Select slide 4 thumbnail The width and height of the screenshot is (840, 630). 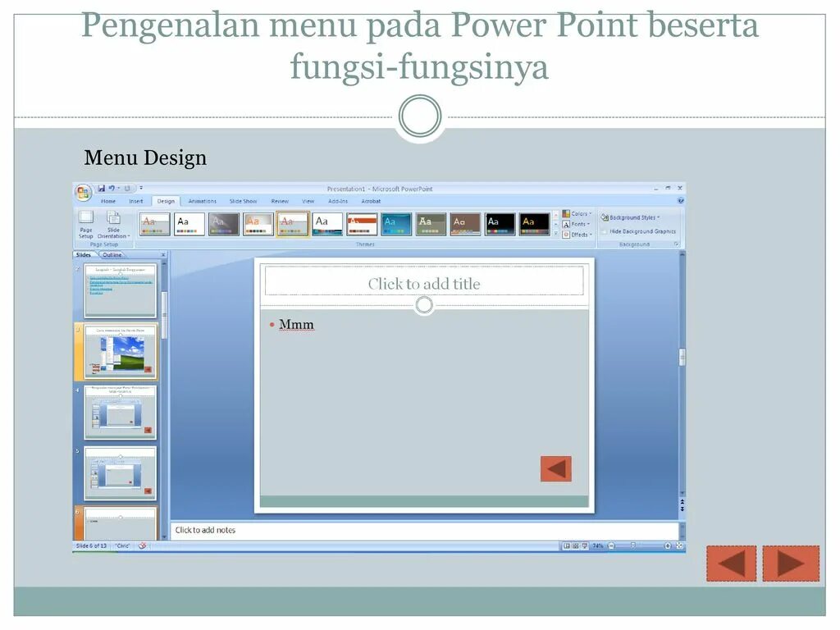[120, 413]
